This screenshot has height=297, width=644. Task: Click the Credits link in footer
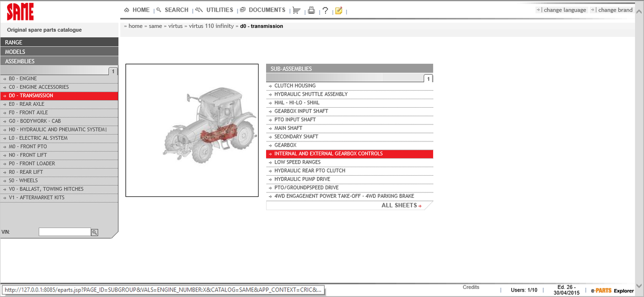(471, 287)
